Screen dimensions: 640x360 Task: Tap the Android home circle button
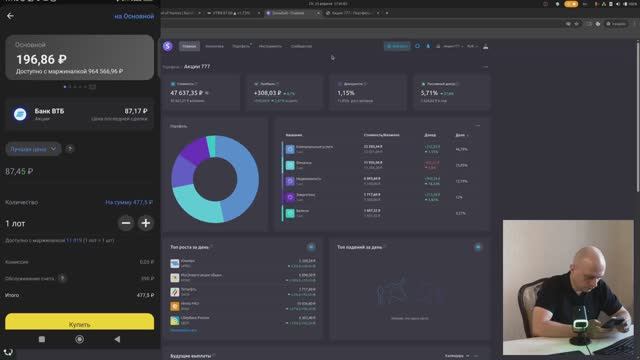tap(80, 339)
